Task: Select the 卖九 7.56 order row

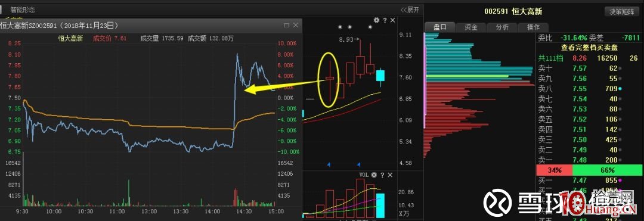Action: [589, 79]
